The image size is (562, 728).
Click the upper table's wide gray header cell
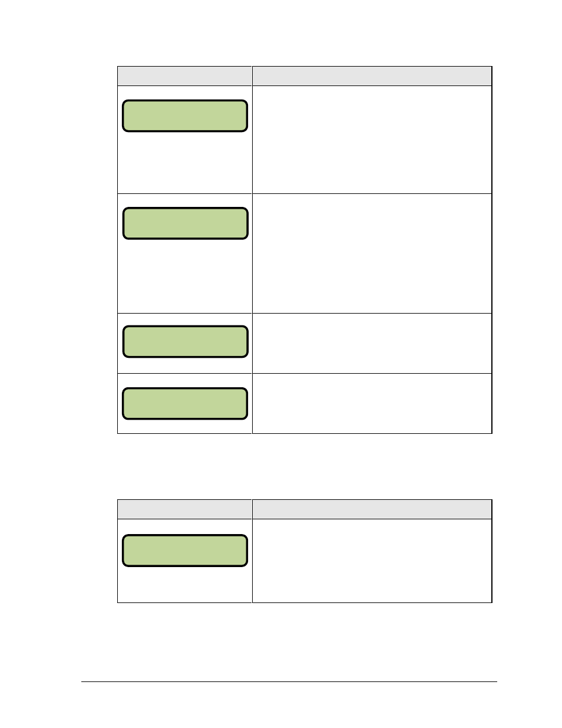tap(372, 76)
